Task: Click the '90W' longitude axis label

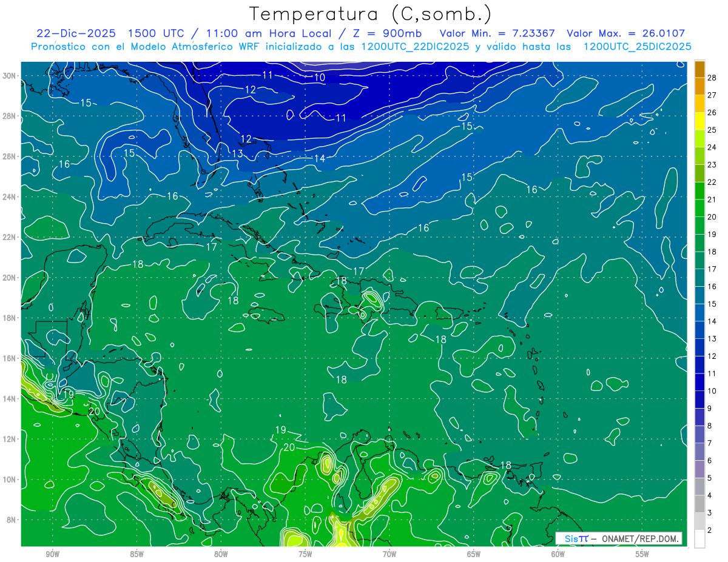Action: click(x=52, y=554)
